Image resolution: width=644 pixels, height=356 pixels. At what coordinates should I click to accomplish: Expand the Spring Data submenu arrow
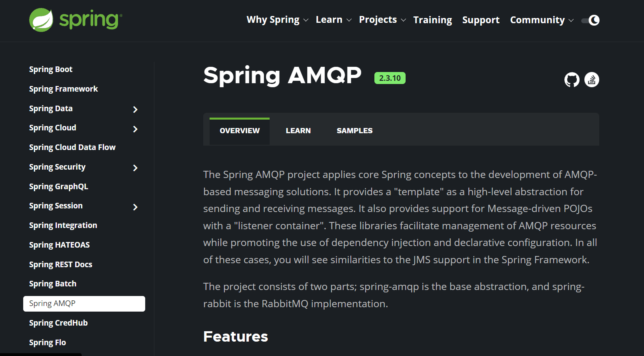(135, 109)
